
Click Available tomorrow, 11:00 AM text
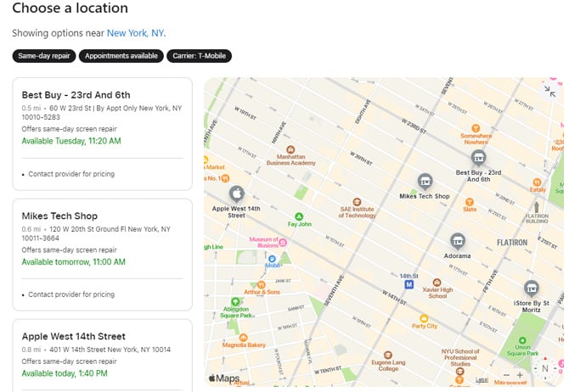(74, 262)
